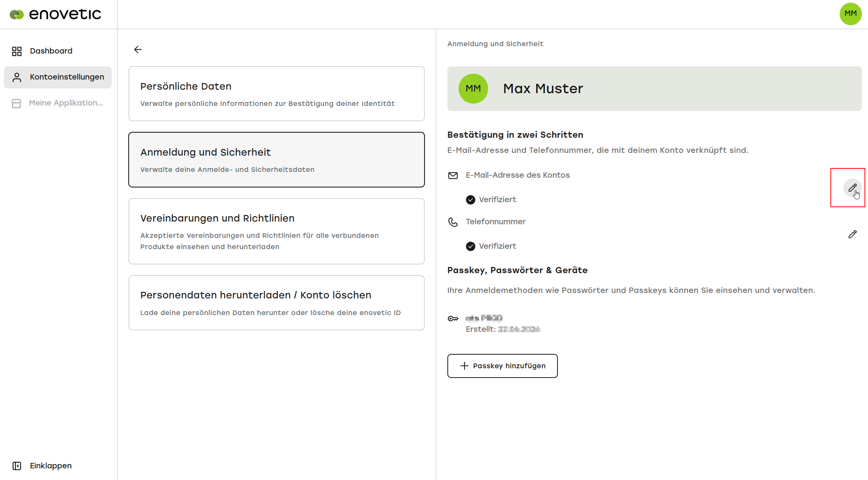Open Kontoeinstellungen in the sidebar
The width and height of the screenshot is (868, 480).
point(58,77)
